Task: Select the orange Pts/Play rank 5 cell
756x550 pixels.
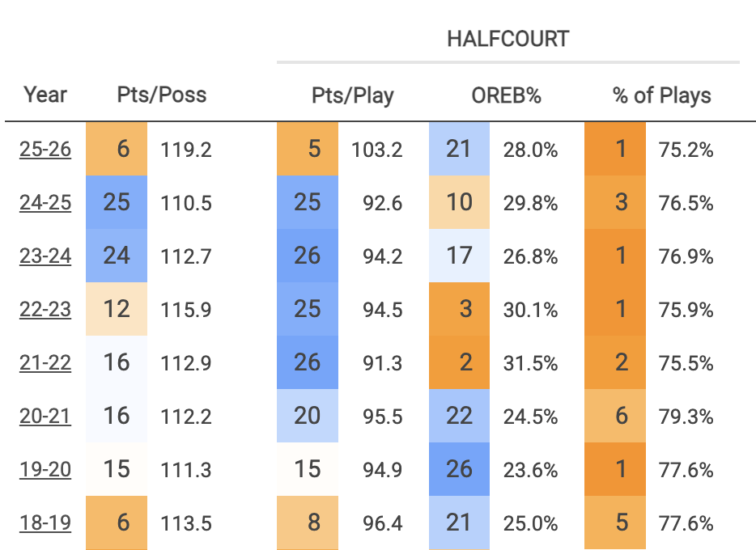Action: click(x=308, y=150)
